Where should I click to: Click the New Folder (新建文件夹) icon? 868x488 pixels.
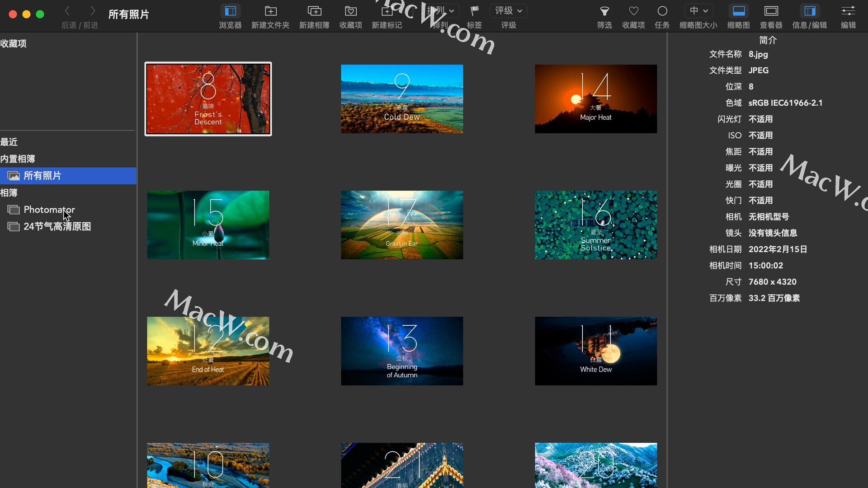(270, 11)
